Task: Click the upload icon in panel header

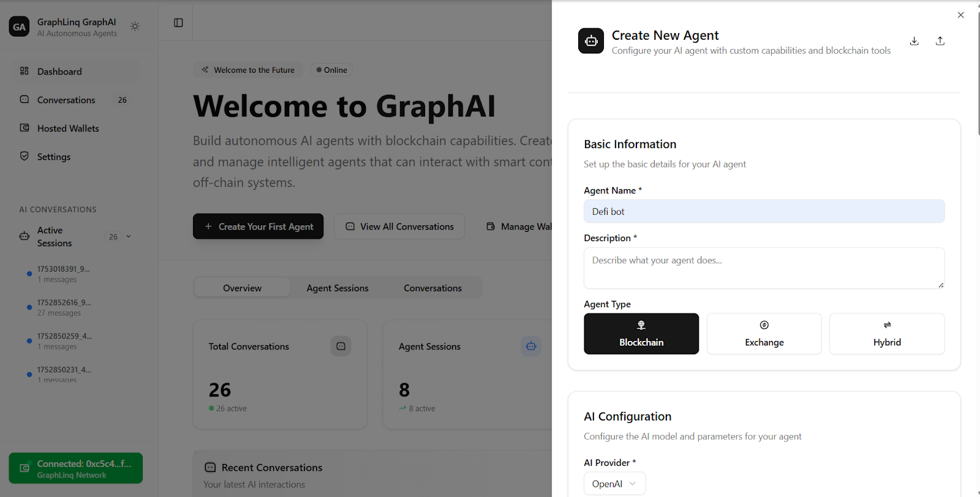Action: pyautogui.click(x=940, y=41)
